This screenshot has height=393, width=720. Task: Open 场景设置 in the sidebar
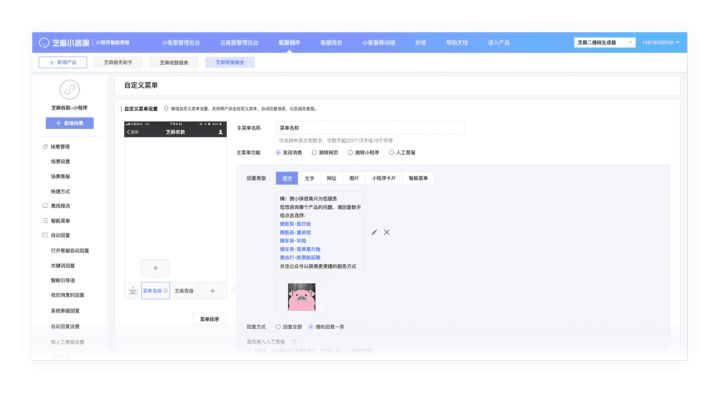(61, 162)
